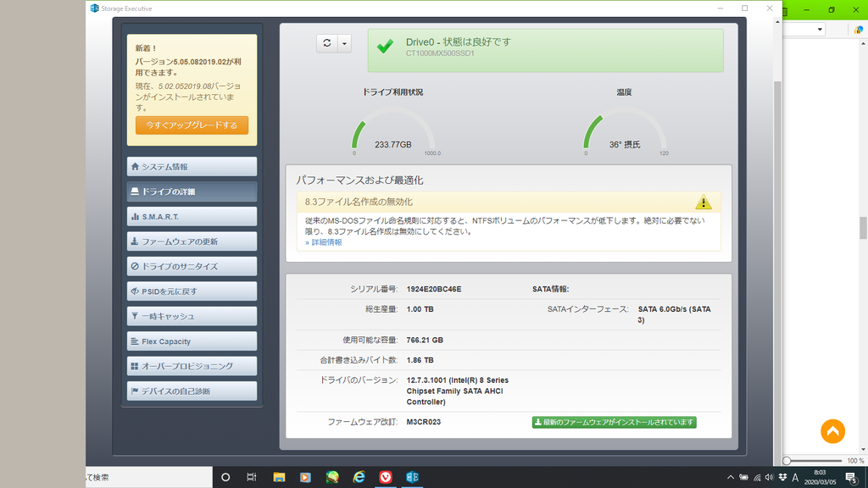Select PSIDを元に戻す in the sidebar
Image resolution: width=868 pixels, height=488 pixels.
(192, 291)
